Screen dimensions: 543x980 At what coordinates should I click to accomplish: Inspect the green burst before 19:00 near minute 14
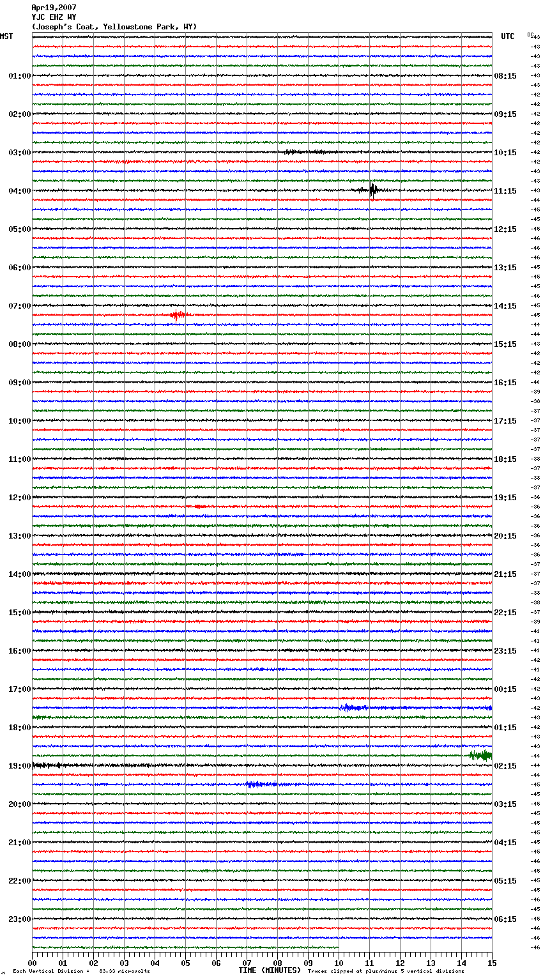(x=480, y=755)
